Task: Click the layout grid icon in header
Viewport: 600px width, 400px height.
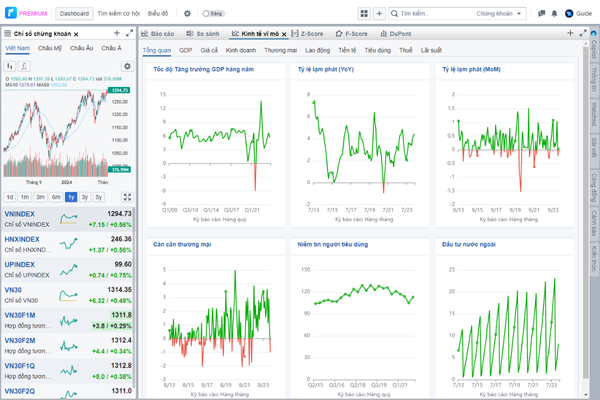Action: (x=364, y=14)
